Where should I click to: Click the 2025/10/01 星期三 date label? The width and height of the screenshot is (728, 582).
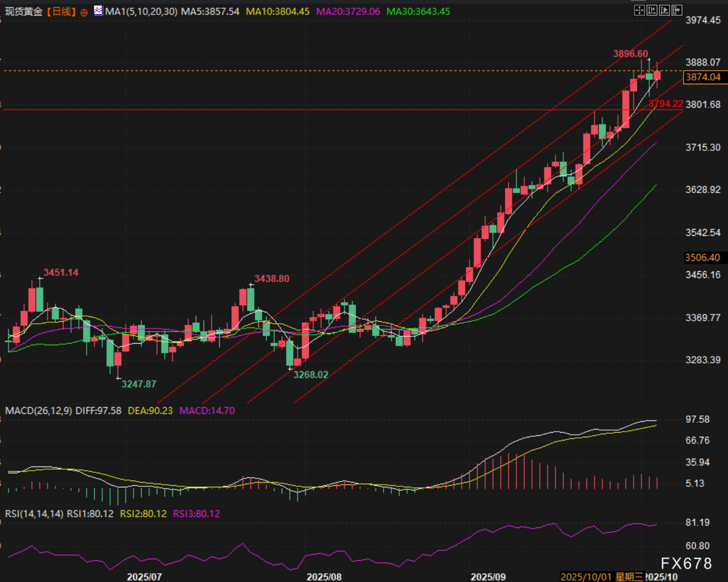(601, 577)
